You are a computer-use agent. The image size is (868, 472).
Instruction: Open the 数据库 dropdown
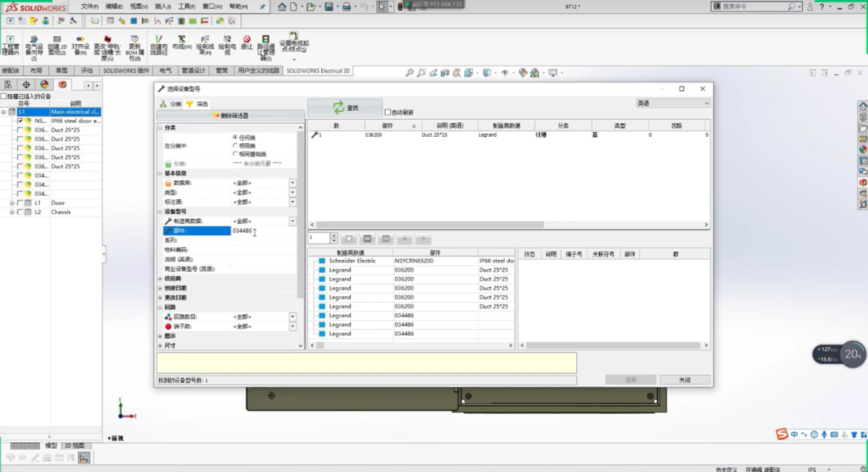point(293,183)
